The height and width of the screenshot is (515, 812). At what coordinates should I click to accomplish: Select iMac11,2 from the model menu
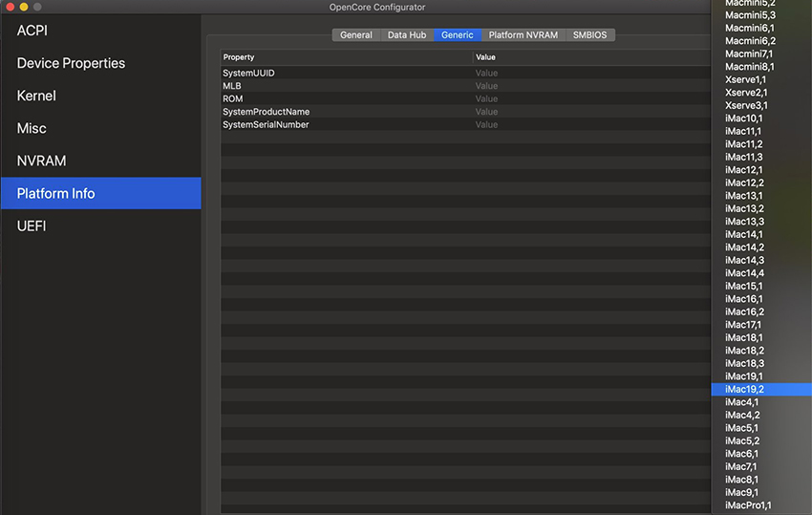click(761, 144)
